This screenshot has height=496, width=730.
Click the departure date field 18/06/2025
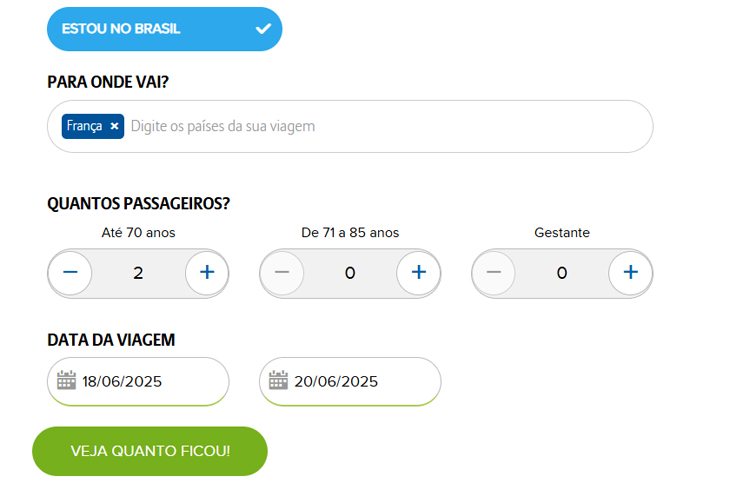coord(138,381)
